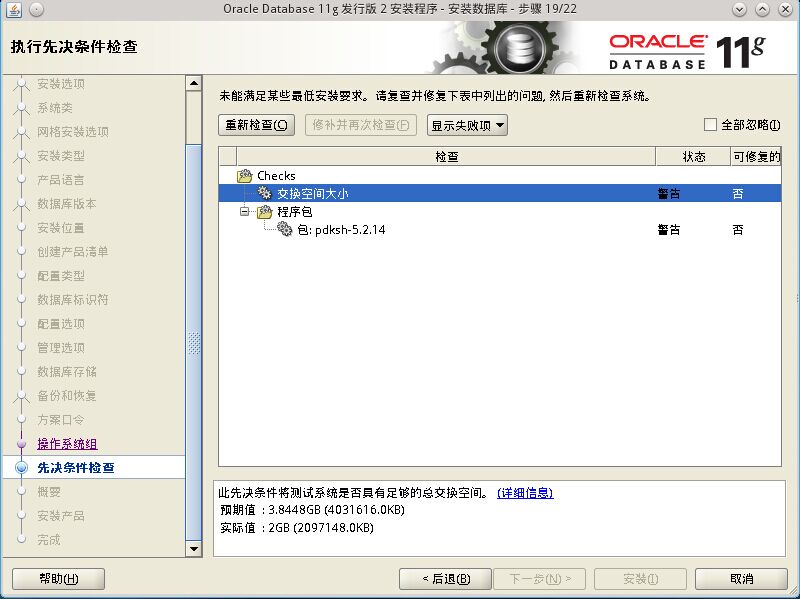The height and width of the screenshot is (599, 800).
Task: Click the Java icon in title bar
Action: click(14, 9)
